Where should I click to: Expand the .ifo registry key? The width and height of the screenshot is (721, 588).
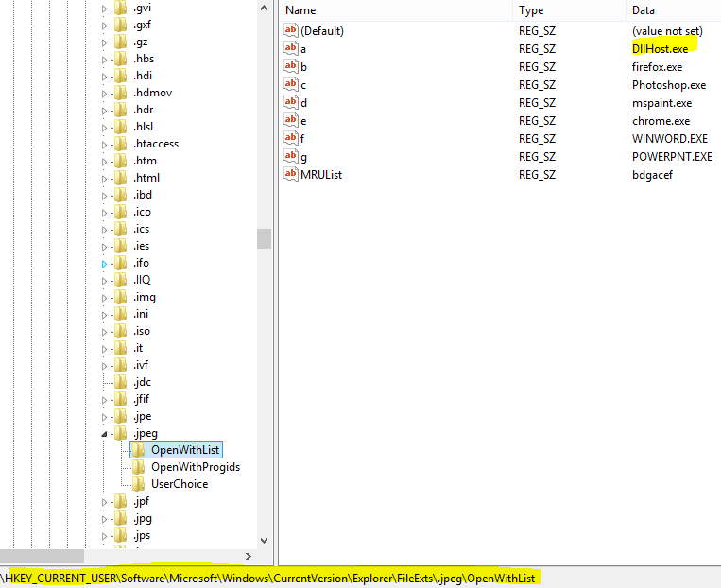click(104, 264)
